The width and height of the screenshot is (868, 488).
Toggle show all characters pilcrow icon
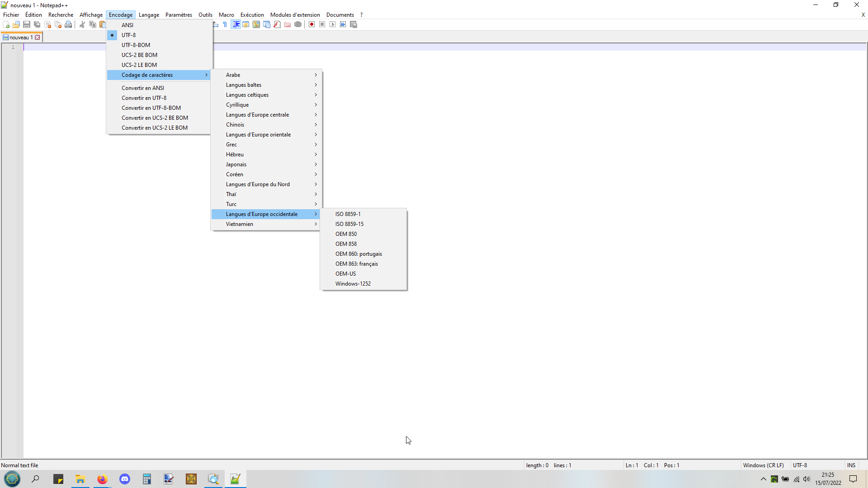coord(225,24)
